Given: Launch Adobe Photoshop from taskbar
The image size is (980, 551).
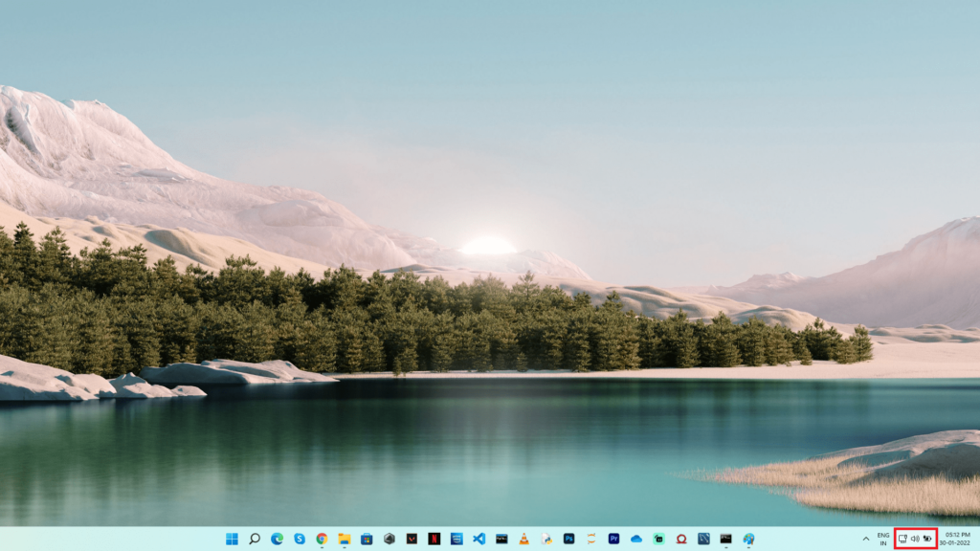Looking at the screenshot, I should click(x=568, y=539).
